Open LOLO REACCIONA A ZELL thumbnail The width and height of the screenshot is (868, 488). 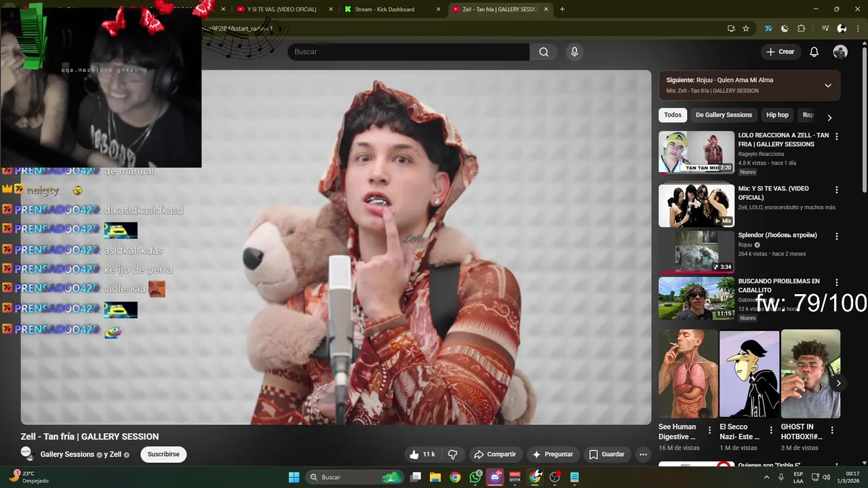coord(696,152)
